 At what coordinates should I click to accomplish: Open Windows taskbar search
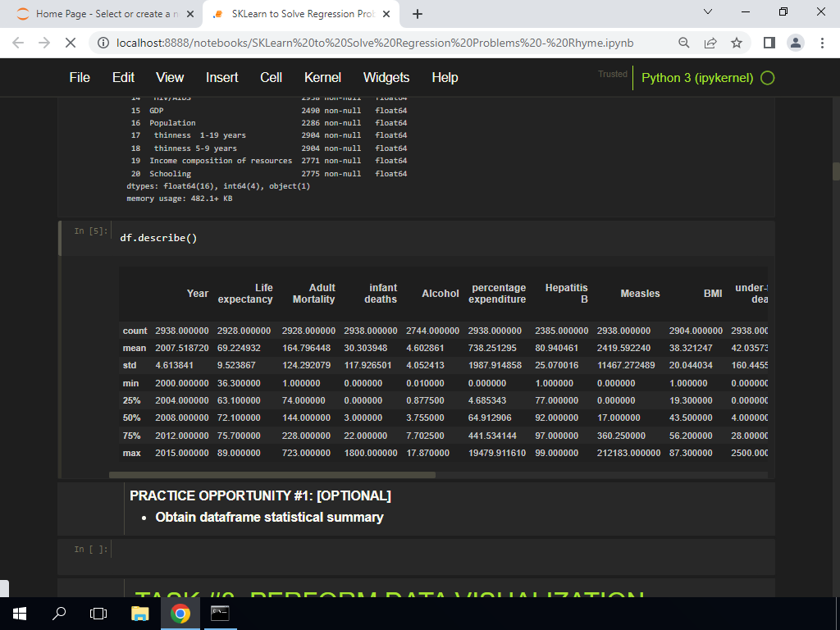[x=59, y=614]
